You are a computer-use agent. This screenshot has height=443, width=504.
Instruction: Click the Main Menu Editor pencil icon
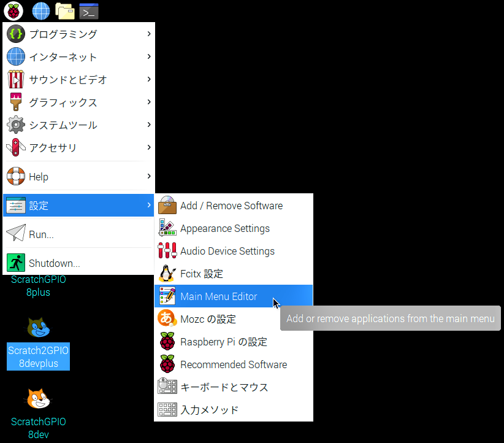point(167,296)
